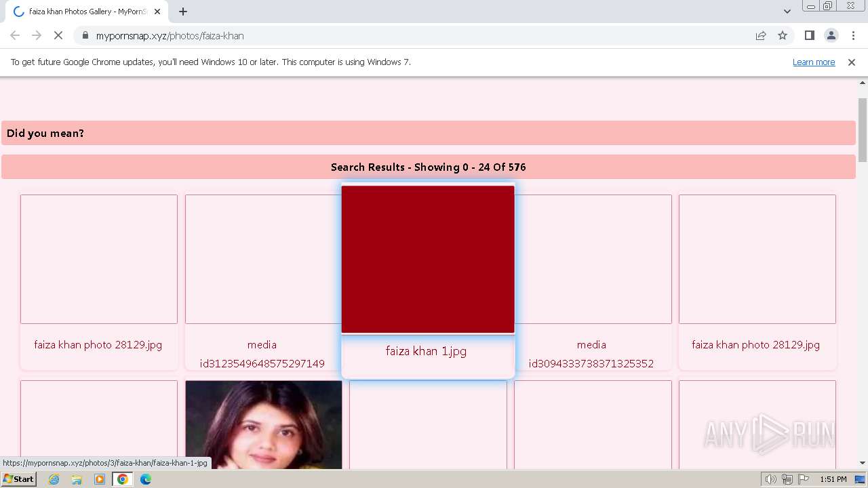Click the scrollbar down arrow

pyautogui.click(x=863, y=464)
